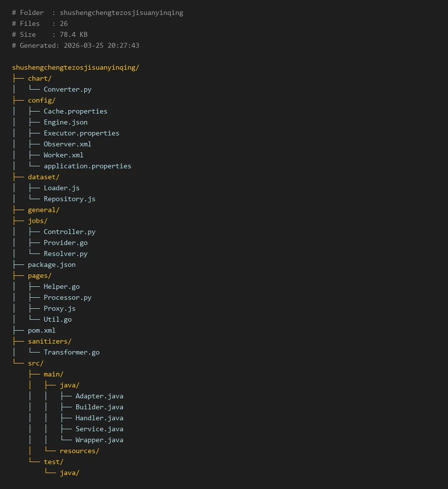Collapse the pages/ folder

tap(39, 275)
